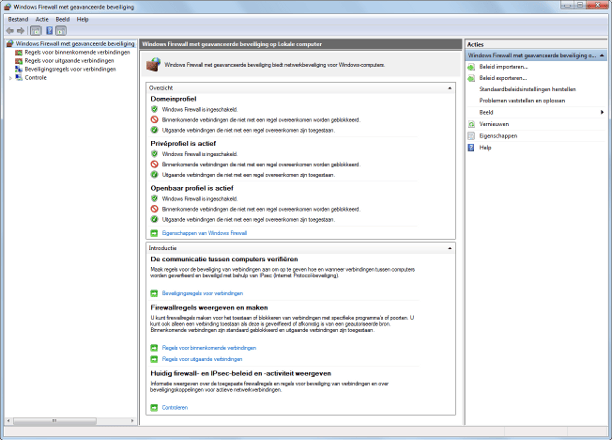
Task: Select Problemen vaststellen en oplossen action
Action: [522, 101]
